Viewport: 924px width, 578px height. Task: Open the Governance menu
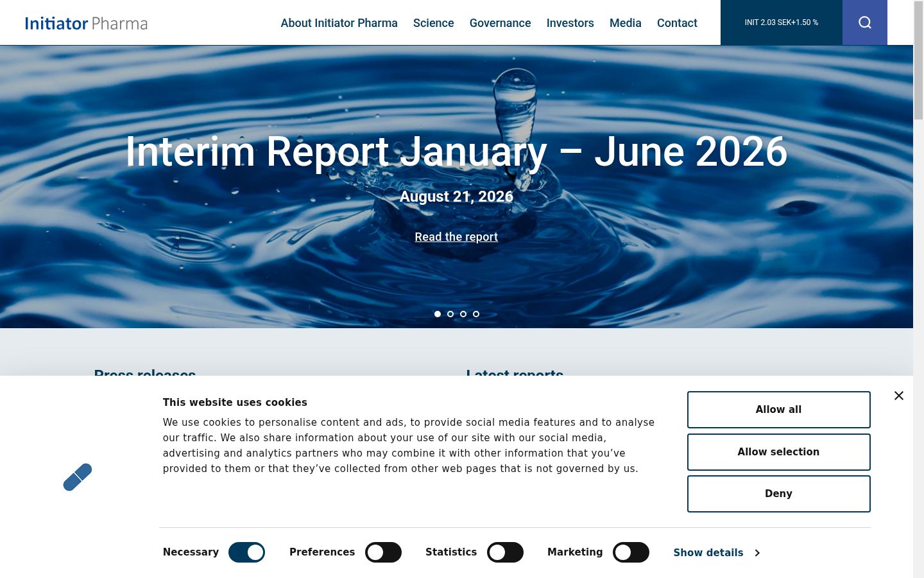point(500,23)
